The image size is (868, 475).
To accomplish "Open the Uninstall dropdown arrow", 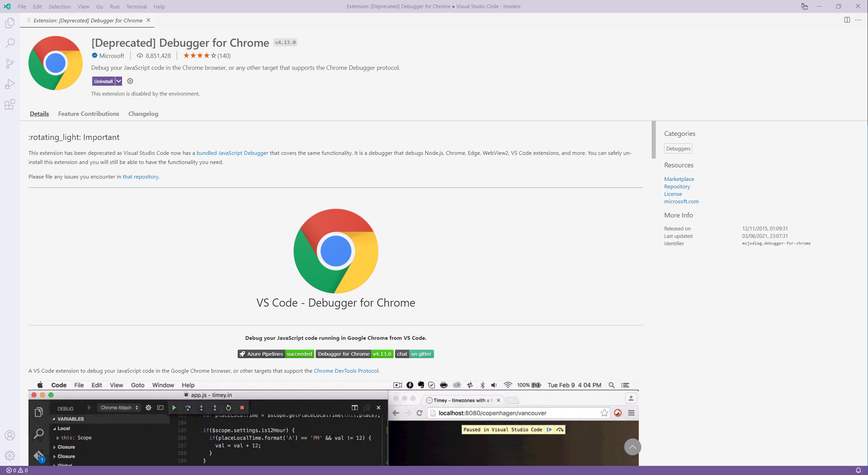I will 118,81.
